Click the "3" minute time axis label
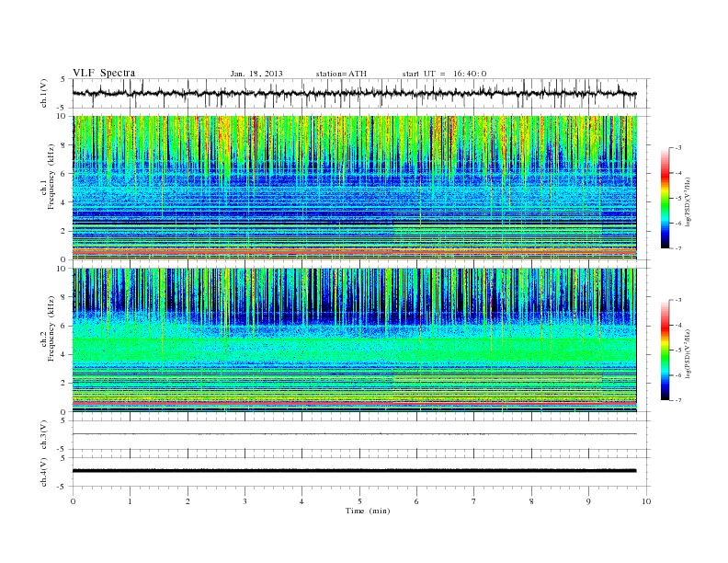Viewport: 728px width, 563px height. click(x=245, y=501)
